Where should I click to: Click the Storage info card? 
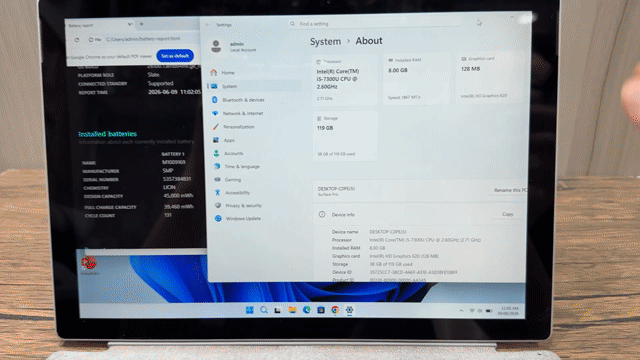click(345, 136)
